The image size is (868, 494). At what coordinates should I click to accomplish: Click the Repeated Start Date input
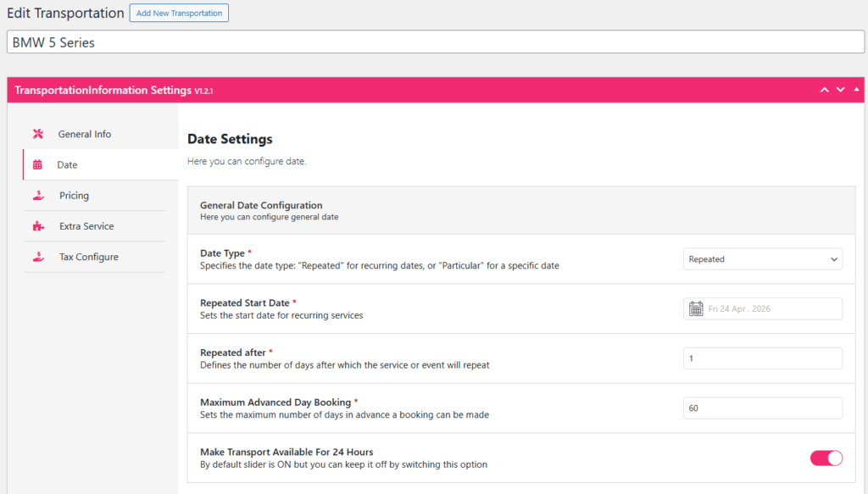[763, 308]
